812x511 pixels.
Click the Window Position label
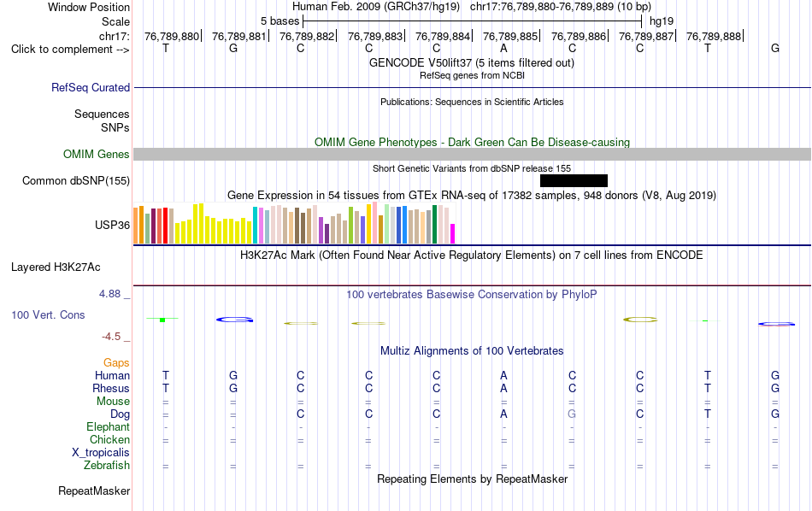pyautogui.click(x=89, y=7)
